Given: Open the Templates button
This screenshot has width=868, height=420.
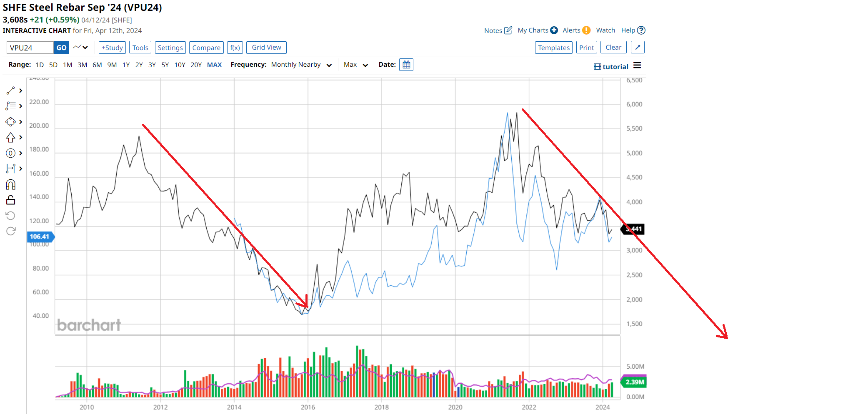Looking at the screenshot, I should (x=554, y=48).
